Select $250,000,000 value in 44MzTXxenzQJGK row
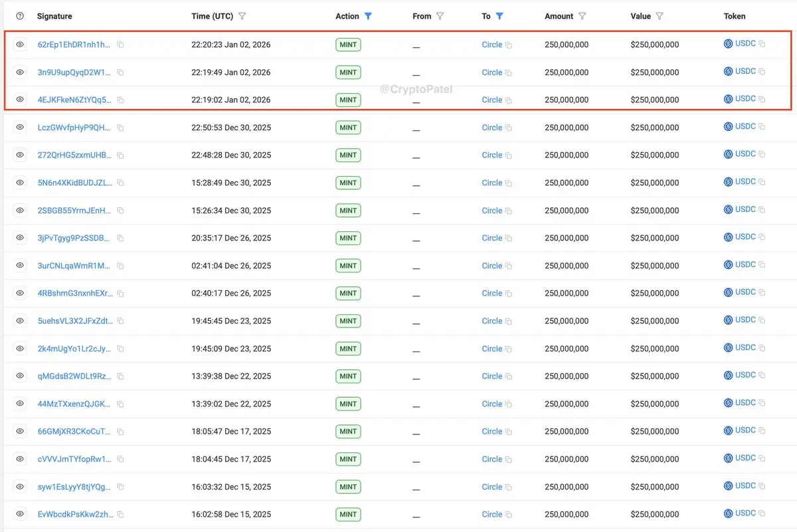This screenshot has width=797, height=532. click(x=655, y=404)
